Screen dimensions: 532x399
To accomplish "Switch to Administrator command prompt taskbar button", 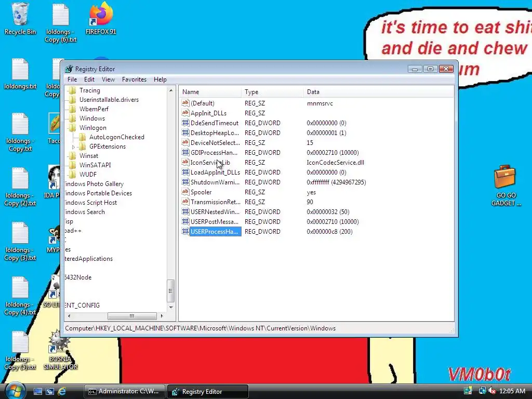I will tap(124, 392).
